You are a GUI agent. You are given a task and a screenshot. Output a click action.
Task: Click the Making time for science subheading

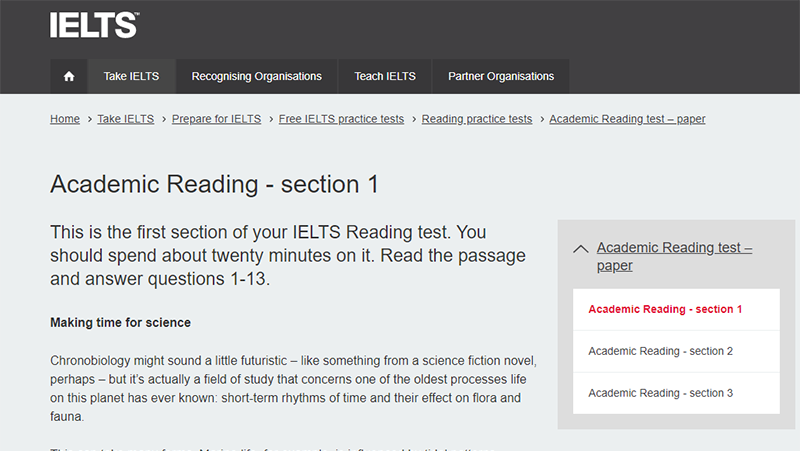coord(120,323)
